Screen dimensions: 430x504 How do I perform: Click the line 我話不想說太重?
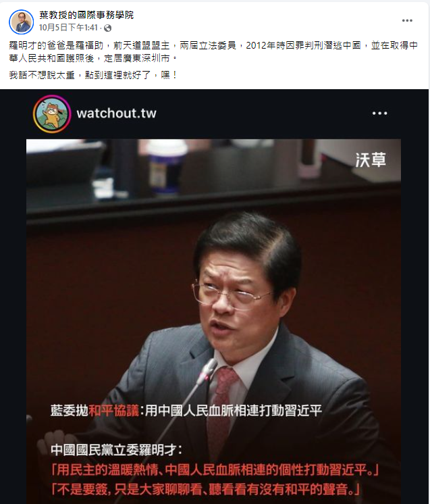coord(93,75)
